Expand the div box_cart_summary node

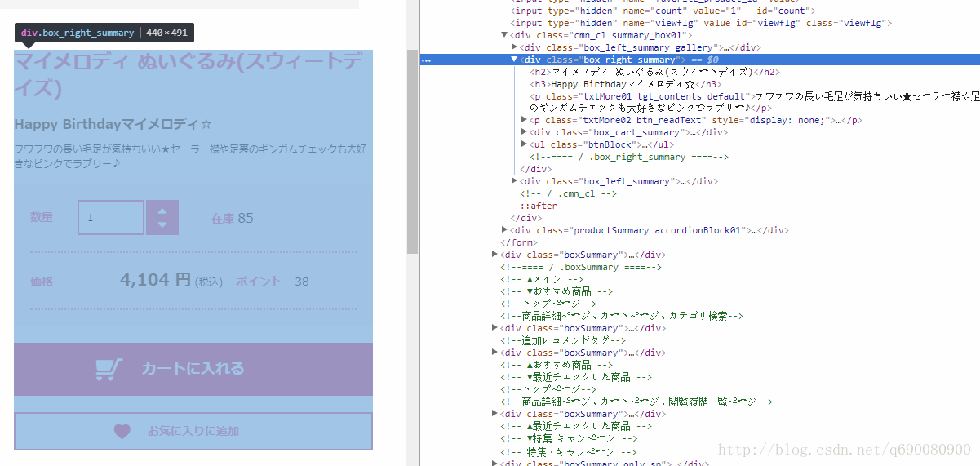[x=524, y=132]
